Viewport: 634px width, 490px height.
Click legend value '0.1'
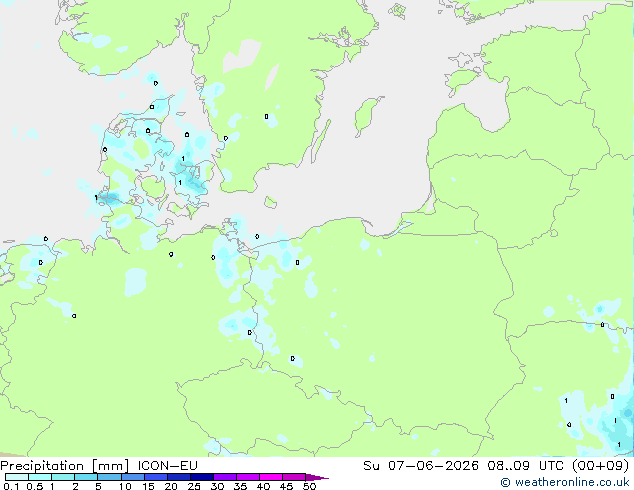point(11,486)
